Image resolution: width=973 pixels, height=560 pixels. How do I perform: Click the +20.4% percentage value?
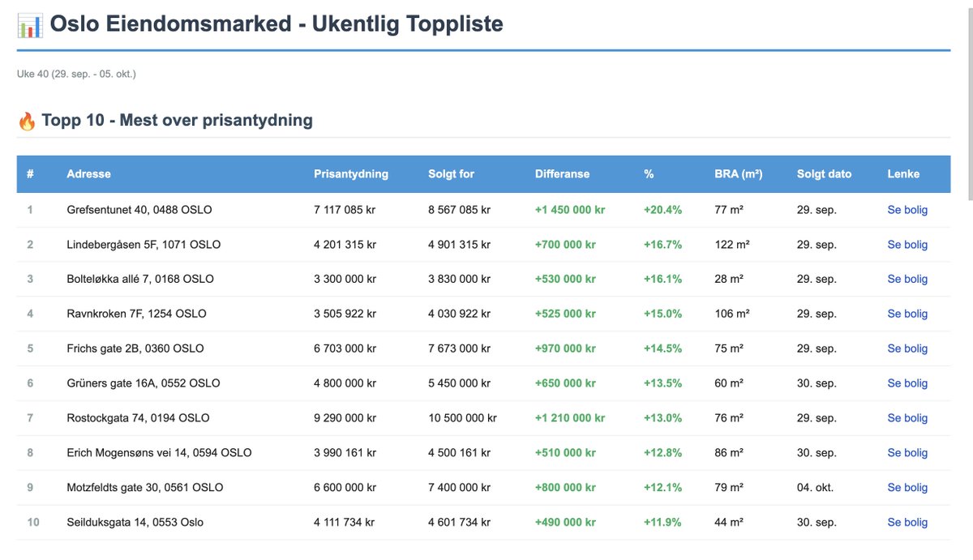(662, 210)
